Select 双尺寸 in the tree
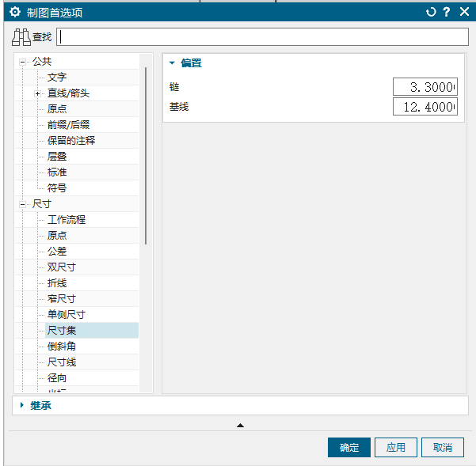Screen dimensions: 476x466 pos(61,267)
